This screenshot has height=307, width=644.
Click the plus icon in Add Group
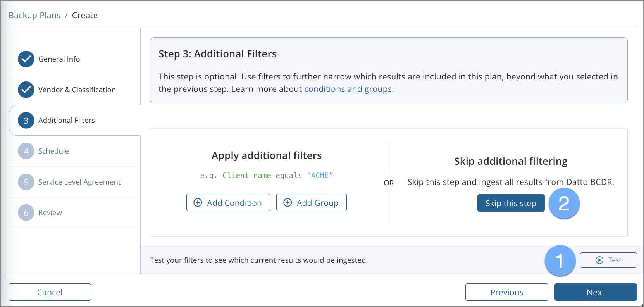tap(288, 203)
